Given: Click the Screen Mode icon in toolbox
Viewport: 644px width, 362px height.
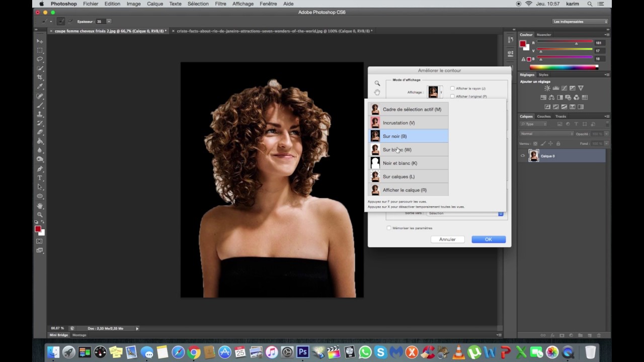Looking at the screenshot, I should (x=40, y=250).
